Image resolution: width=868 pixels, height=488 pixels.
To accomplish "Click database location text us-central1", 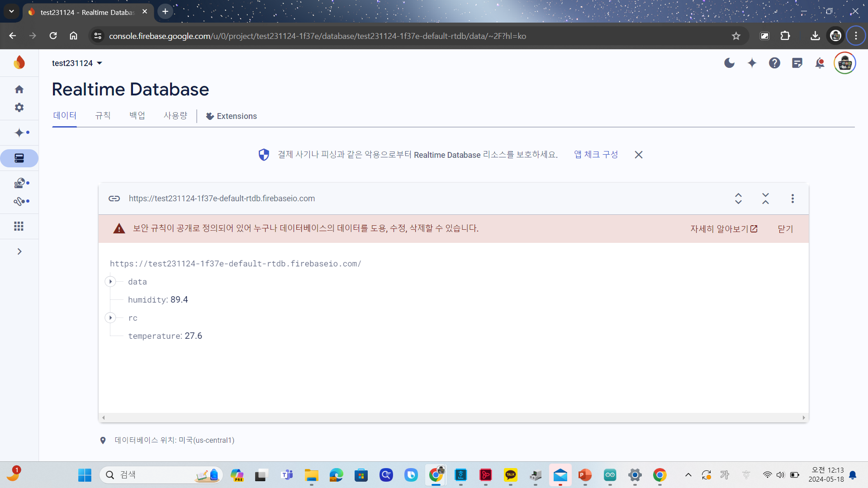I will 174,441.
